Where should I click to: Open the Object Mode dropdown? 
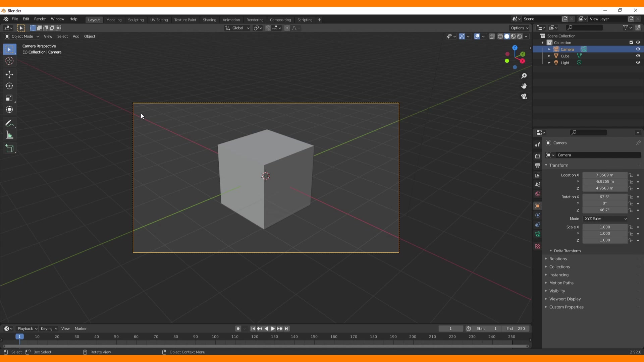(22, 36)
